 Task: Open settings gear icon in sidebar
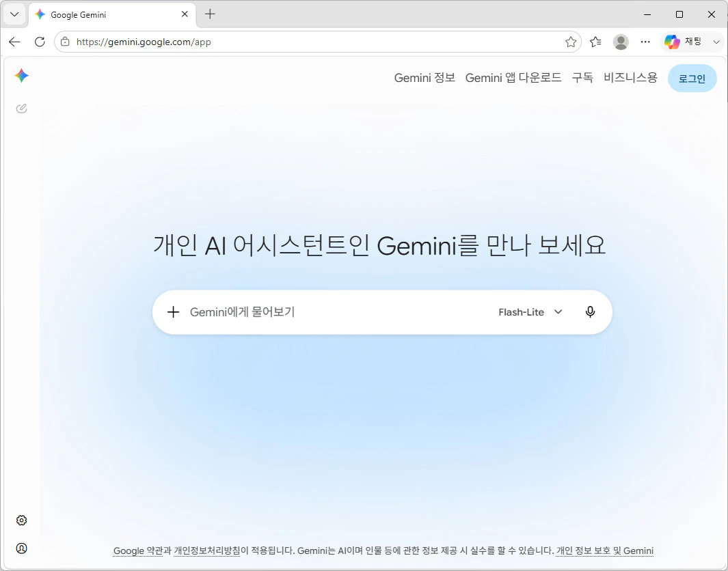point(21,520)
